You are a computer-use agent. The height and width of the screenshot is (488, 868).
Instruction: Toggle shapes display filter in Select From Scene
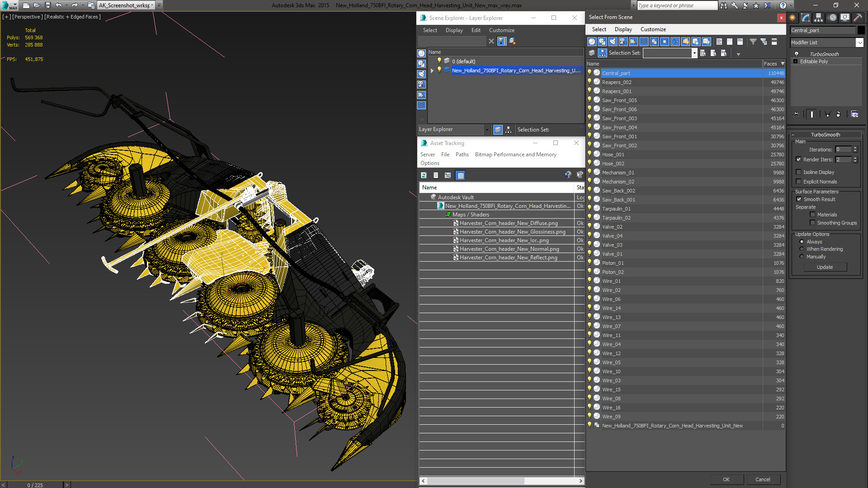(x=602, y=42)
